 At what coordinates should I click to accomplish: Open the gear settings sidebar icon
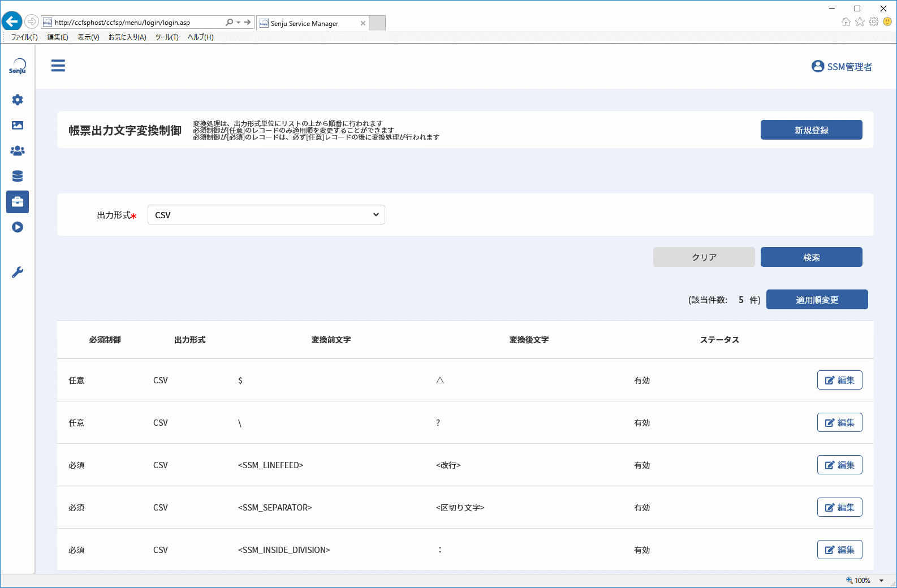[18, 100]
